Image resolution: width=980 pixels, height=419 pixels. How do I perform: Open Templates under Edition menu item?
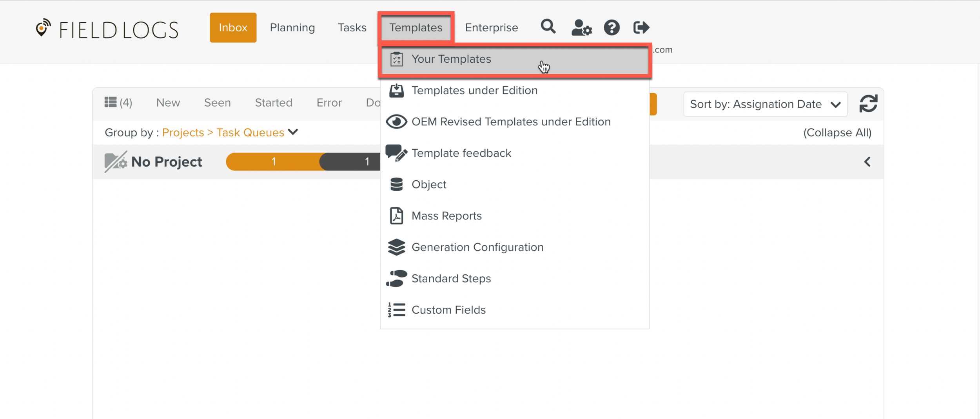(474, 91)
